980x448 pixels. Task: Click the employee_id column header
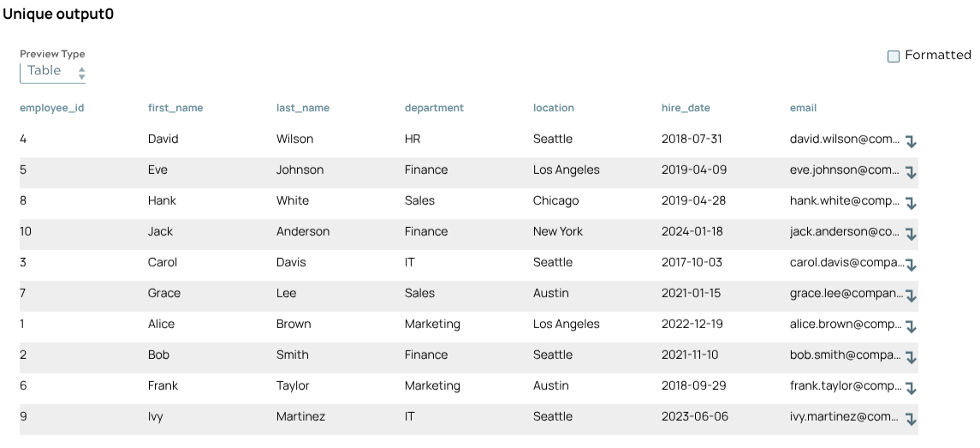51,108
